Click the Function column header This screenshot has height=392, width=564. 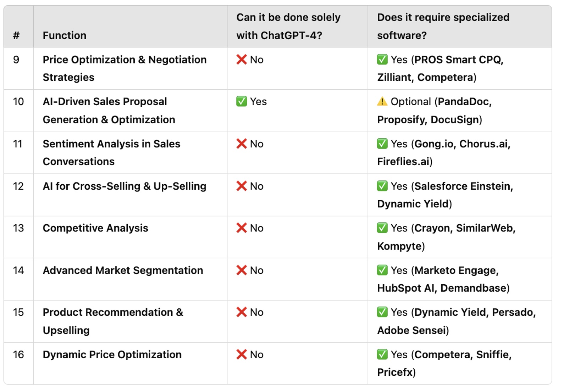point(65,35)
